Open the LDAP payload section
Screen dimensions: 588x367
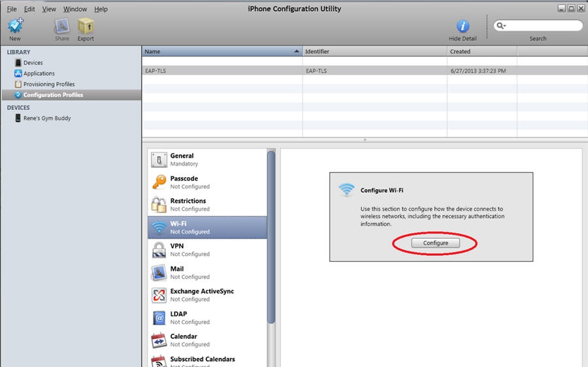(x=207, y=318)
